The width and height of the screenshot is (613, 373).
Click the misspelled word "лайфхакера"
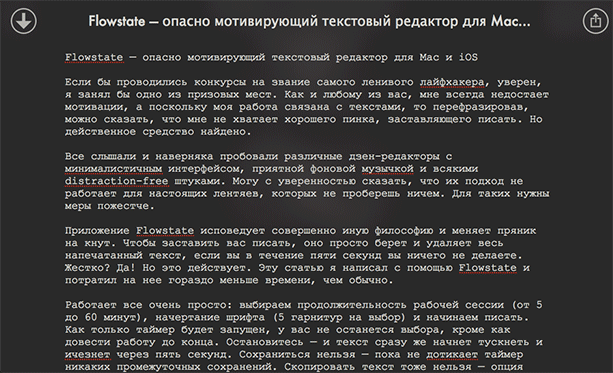pyautogui.click(x=452, y=82)
